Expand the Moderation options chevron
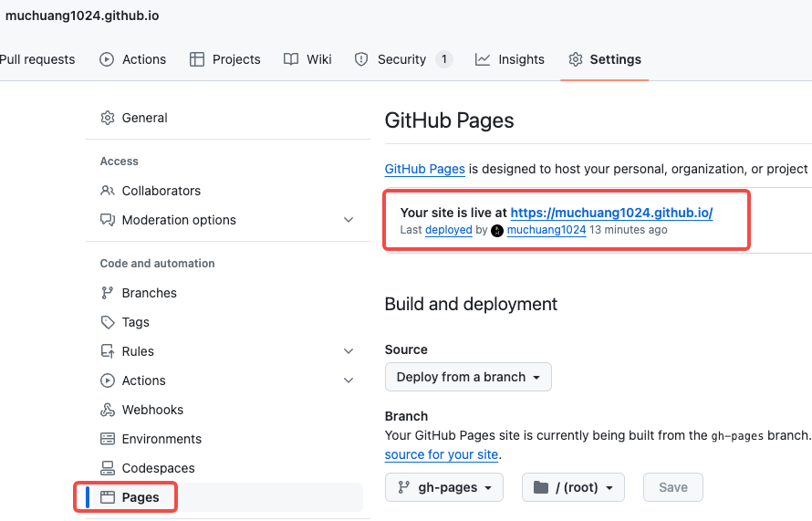812x521 pixels. 349,220
